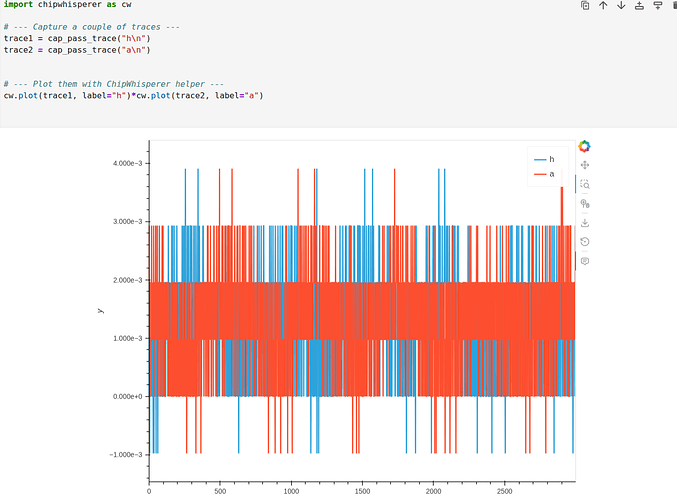Insert a cell above this one
The image size is (677, 500).
click(x=638, y=6)
